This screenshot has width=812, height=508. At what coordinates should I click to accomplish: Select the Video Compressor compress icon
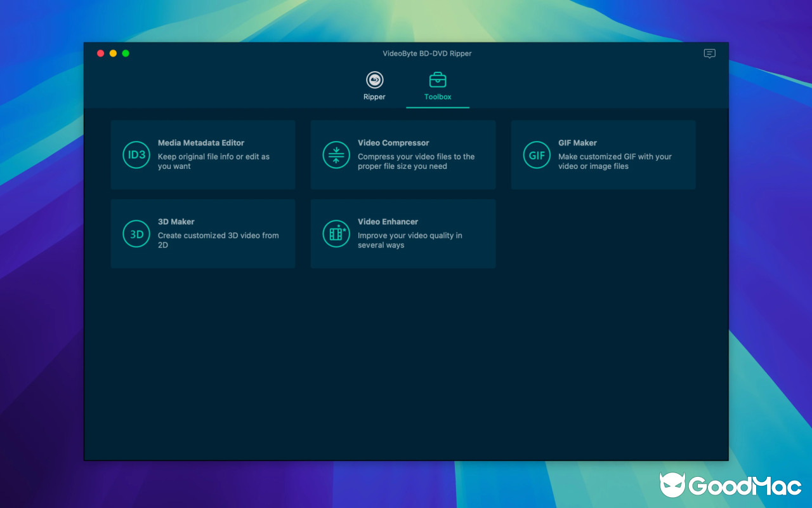point(336,154)
